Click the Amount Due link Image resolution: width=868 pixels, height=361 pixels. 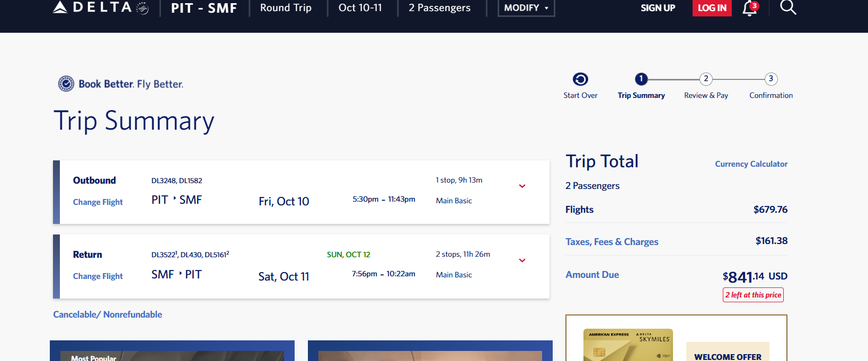[592, 275]
